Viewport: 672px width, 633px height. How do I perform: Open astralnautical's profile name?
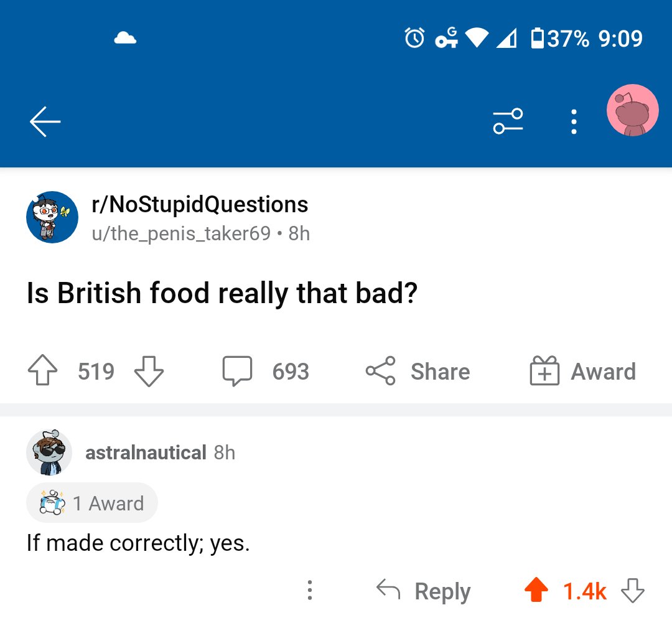coord(146,452)
